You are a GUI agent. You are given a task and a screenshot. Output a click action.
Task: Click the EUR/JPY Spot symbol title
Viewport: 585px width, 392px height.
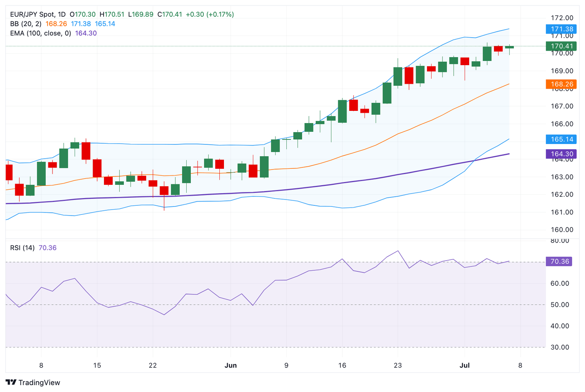32,14
